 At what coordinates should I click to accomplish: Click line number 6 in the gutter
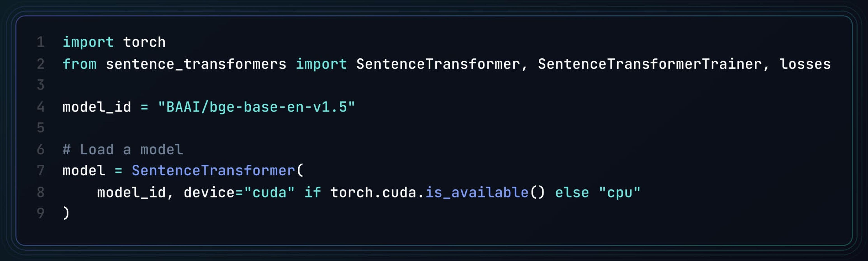point(40,149)
